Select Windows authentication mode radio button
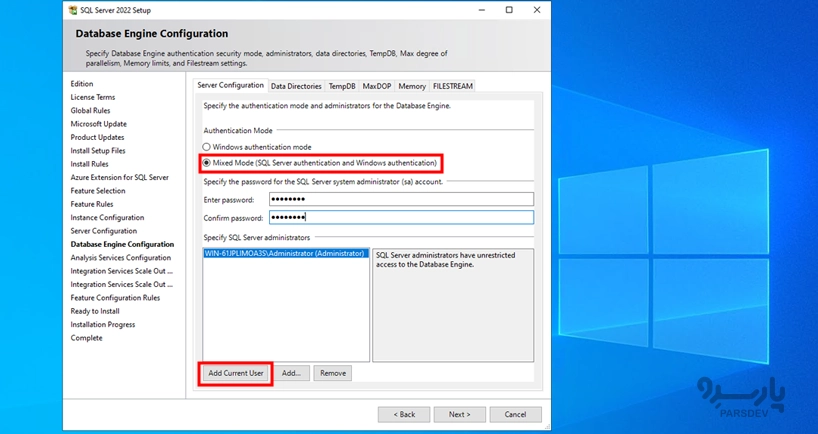Viewport: 818px width, 434px height. point(207,147)
